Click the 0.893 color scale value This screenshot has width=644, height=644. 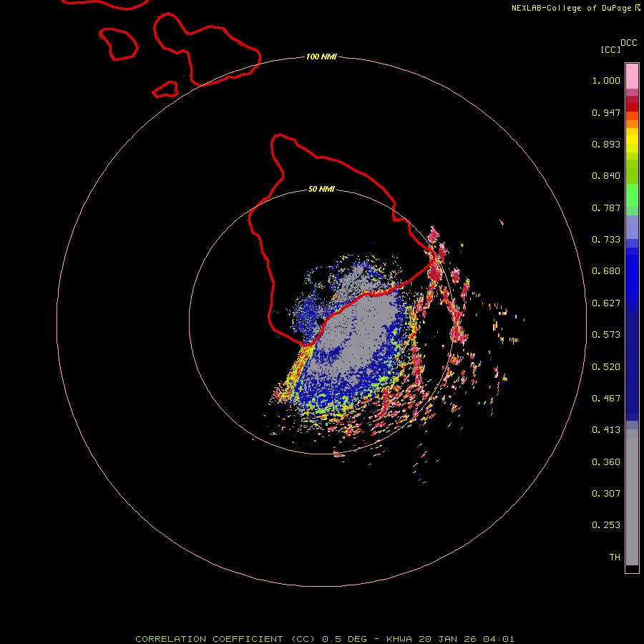point(606,144)
